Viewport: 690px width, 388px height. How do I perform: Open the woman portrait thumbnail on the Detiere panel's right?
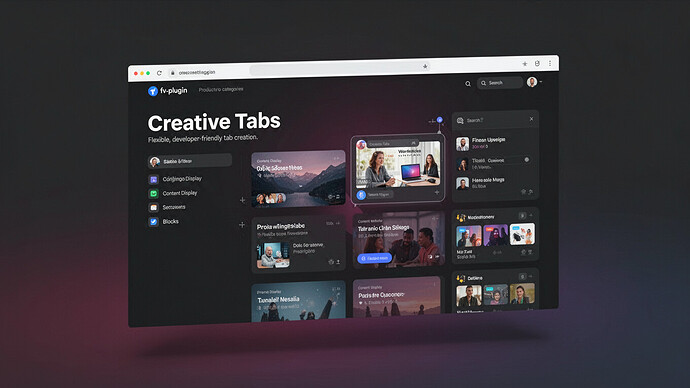(x=522, y=294)
